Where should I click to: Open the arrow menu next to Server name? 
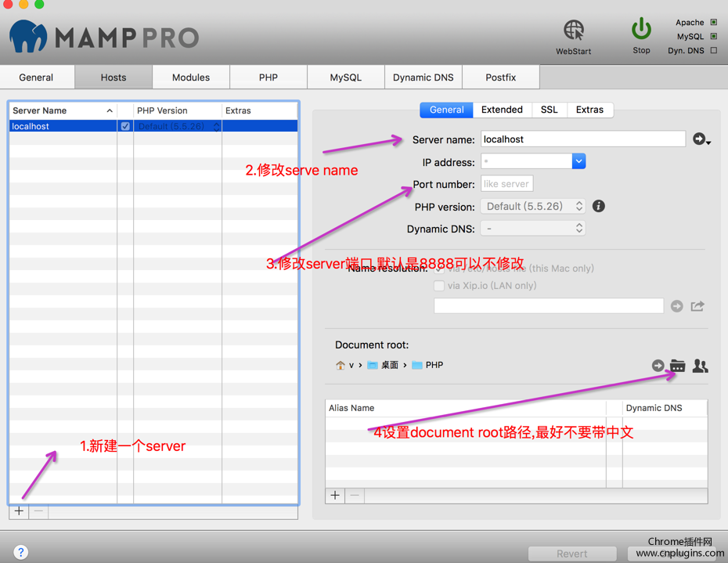[701, 139]
